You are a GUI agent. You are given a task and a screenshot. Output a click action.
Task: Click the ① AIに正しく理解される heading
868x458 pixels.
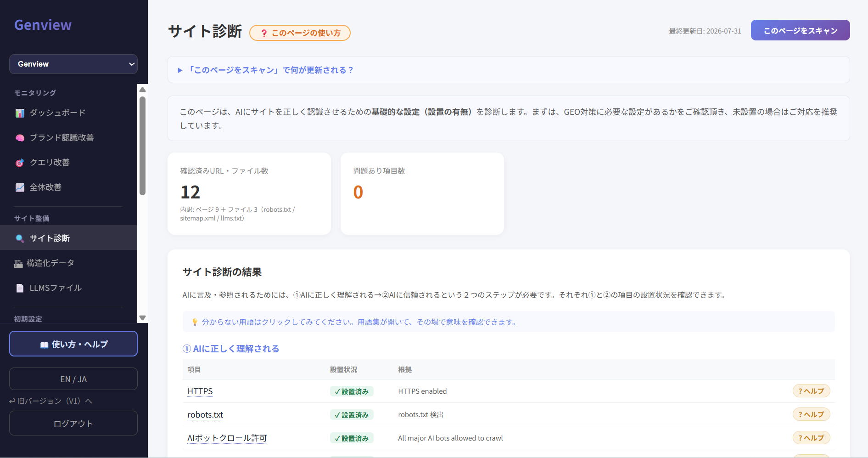pyautogui.click(x=231, y=349)
